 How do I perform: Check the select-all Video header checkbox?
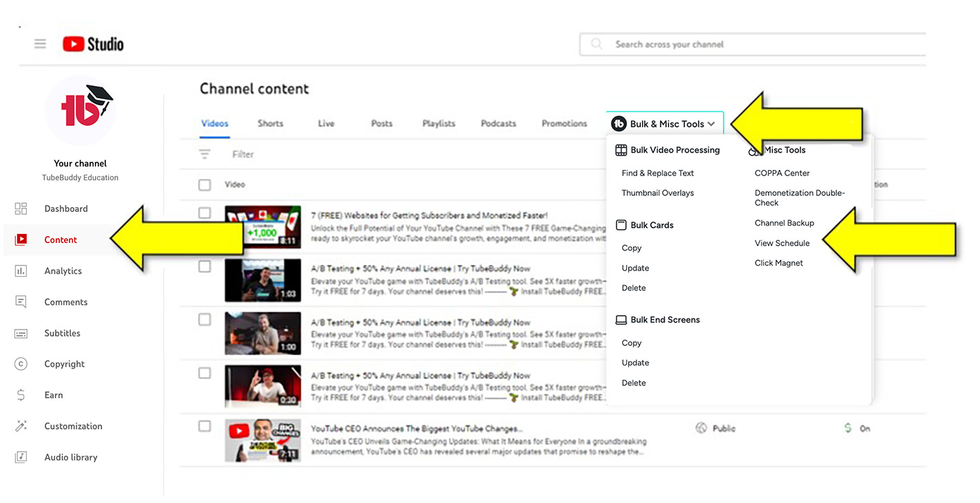[x=204, y=184]
